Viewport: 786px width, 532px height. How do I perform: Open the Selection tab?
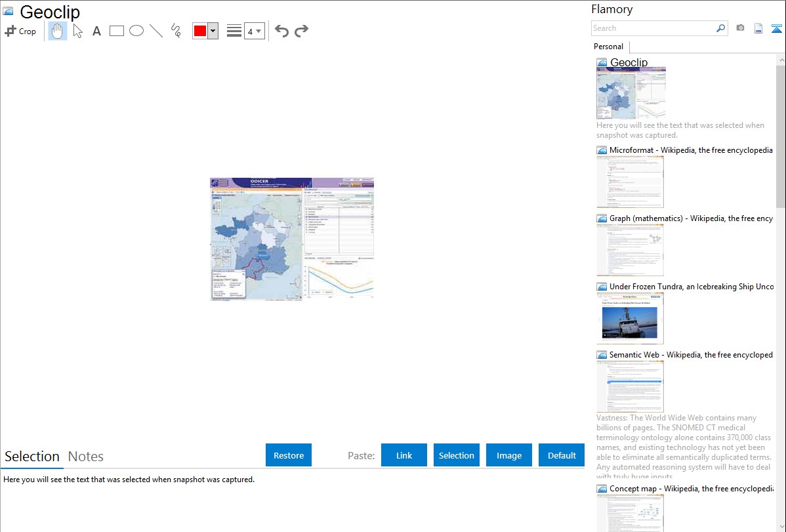[32, 457]
